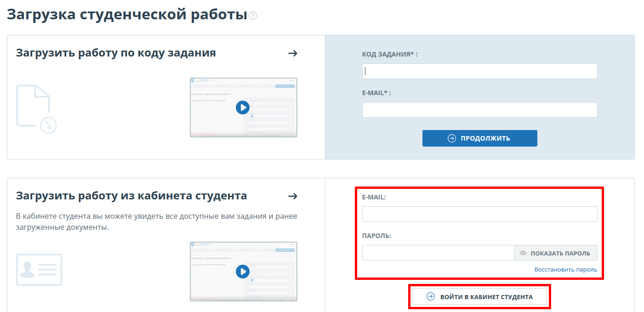Click the ID card icon in cabinet section

click(x=39, y=270)
